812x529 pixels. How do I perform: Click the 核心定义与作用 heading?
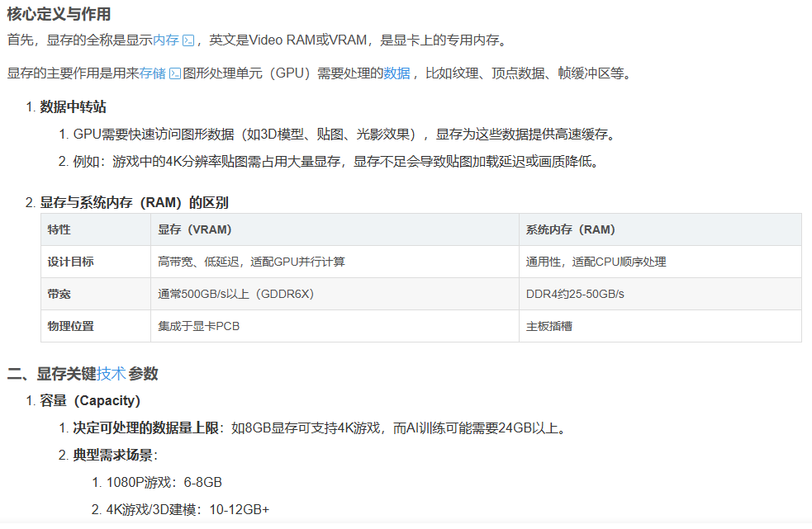coord(59,14)
